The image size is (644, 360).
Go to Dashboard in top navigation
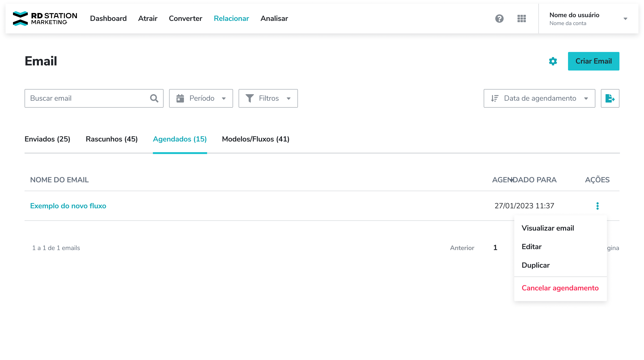coord(108,19)
